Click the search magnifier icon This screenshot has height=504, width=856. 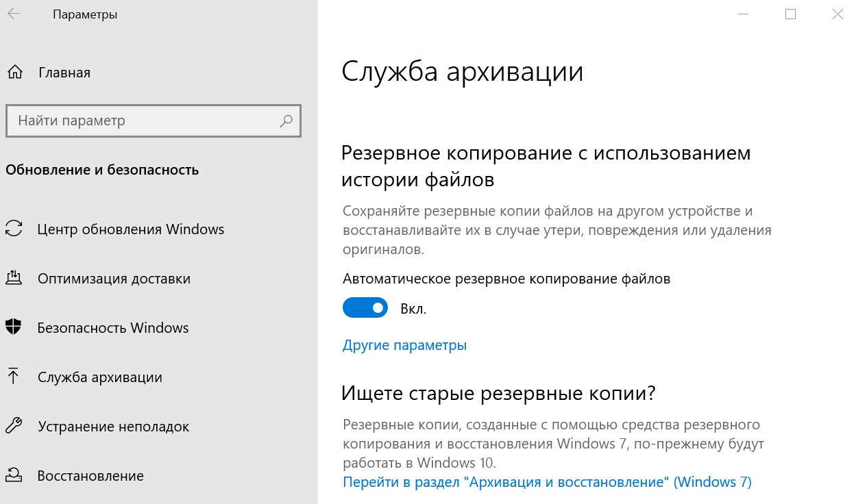point(286,121)
